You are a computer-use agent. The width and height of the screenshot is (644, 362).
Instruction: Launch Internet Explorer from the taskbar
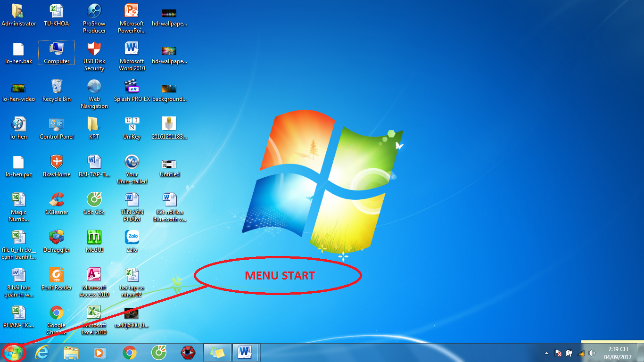click(42, 353)
